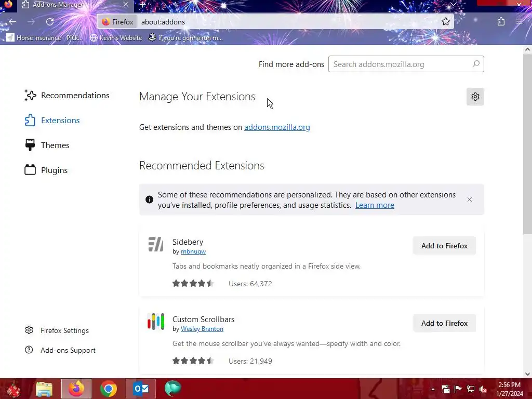This screenshot has width=532, height=399.
Task: Open the tools gear menu for extensions
Action: [475, 97]
